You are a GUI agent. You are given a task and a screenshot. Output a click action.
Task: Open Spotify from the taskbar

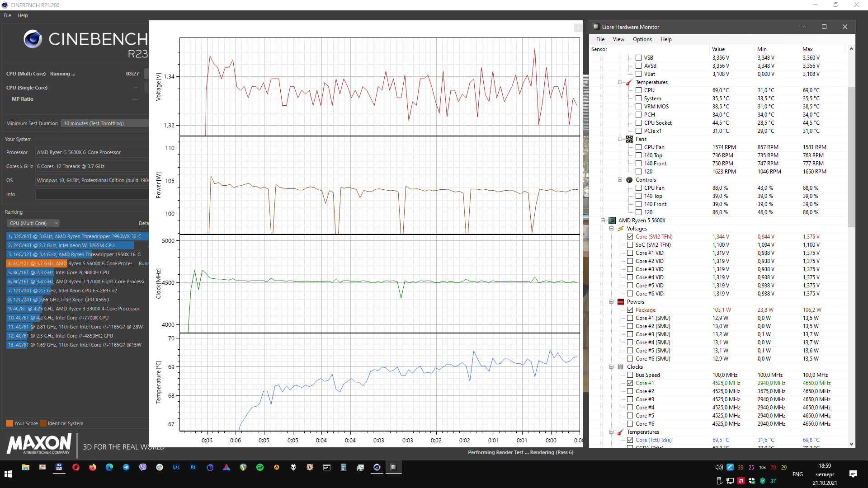pos(260,467)
